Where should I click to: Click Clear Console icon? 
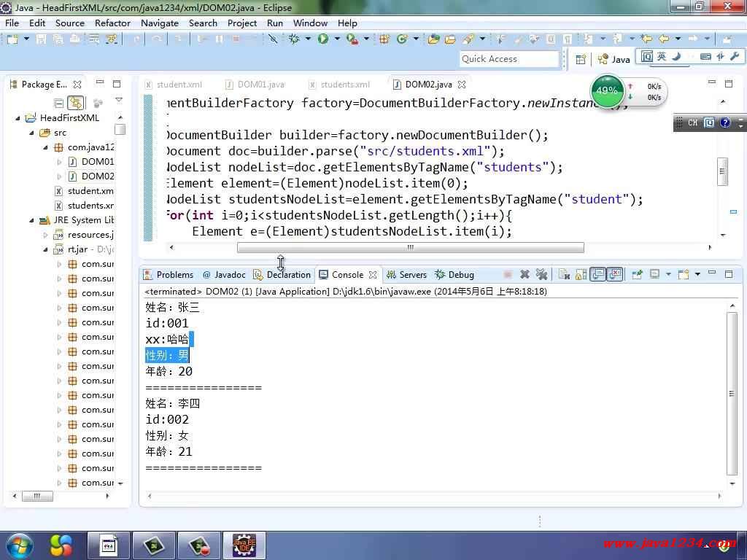[565, 274]
